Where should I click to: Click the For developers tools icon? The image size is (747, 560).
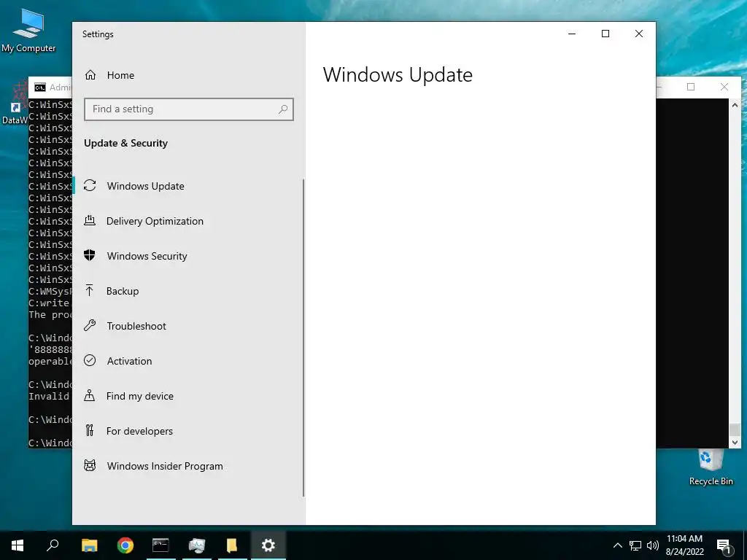[90, 430]
